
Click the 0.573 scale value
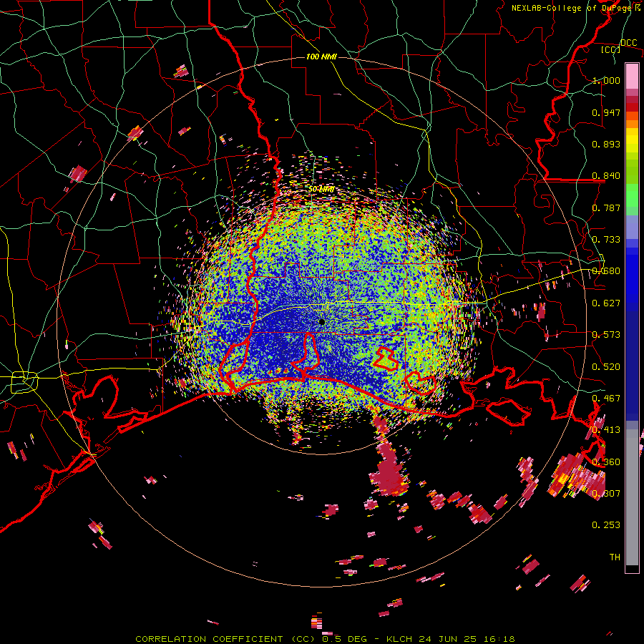[x=606, y=335]
